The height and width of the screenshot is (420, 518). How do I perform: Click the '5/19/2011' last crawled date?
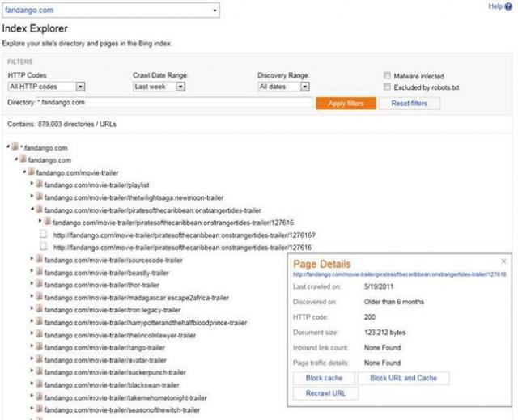pos(379,286)
